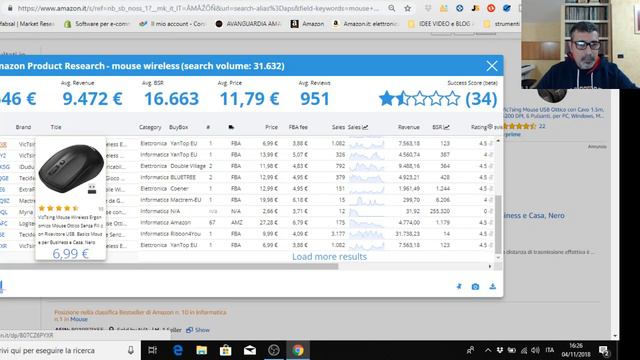Click the BuyBox cell Ribbon4You

pyautogui.click(x=186, y=233)
